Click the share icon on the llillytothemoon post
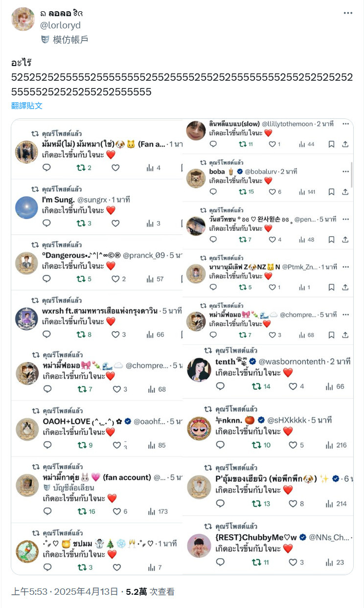364x608 pixels. pyautogui.click(x=345, y=144)
